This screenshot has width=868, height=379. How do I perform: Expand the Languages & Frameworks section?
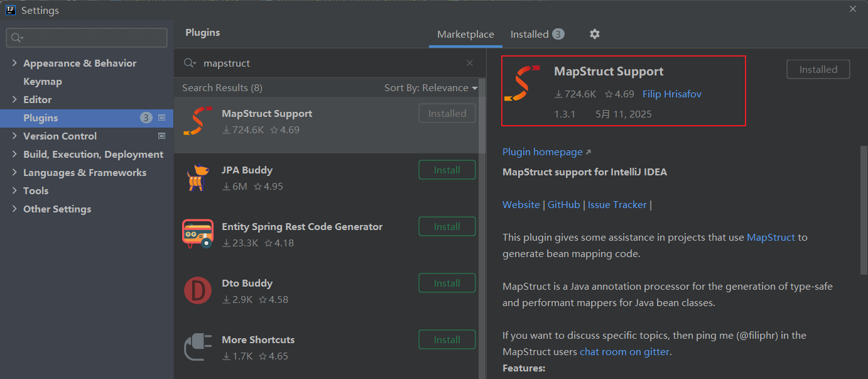(14, 172)
